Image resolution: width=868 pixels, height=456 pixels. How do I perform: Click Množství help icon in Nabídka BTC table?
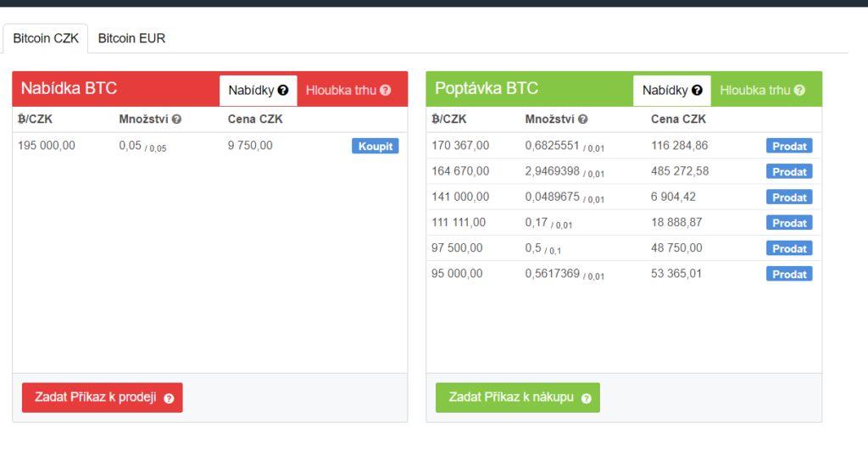click(176, 119)
